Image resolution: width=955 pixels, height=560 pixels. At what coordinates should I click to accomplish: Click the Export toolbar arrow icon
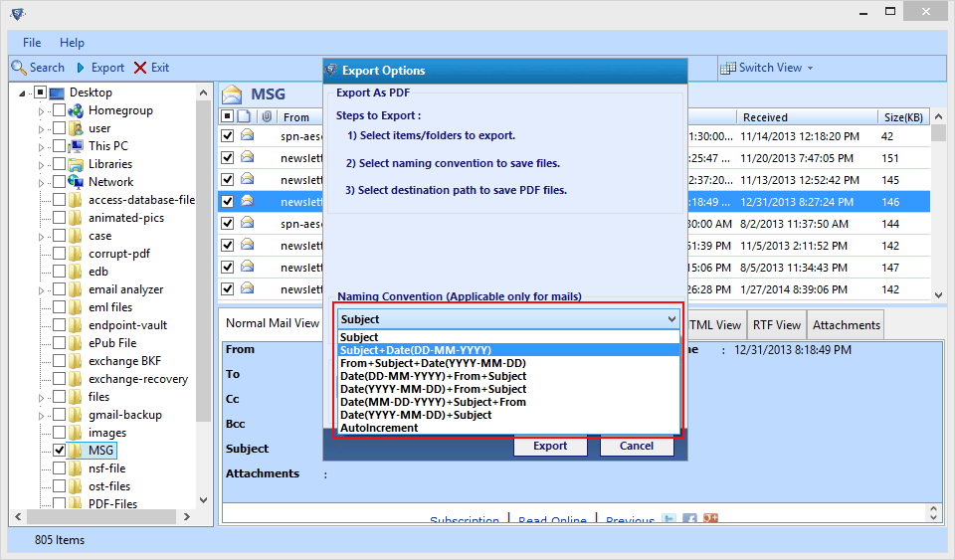coord(81,68)
